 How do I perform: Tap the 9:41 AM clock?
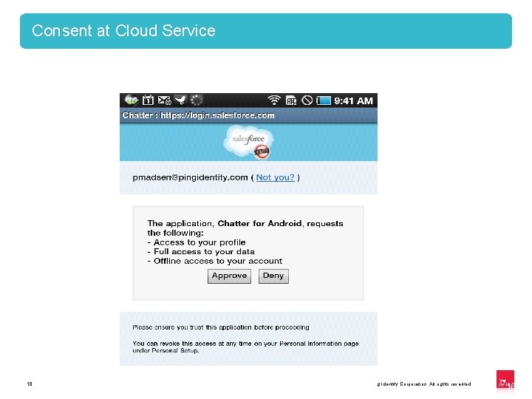pyautogui.click(x=353, y=100)
